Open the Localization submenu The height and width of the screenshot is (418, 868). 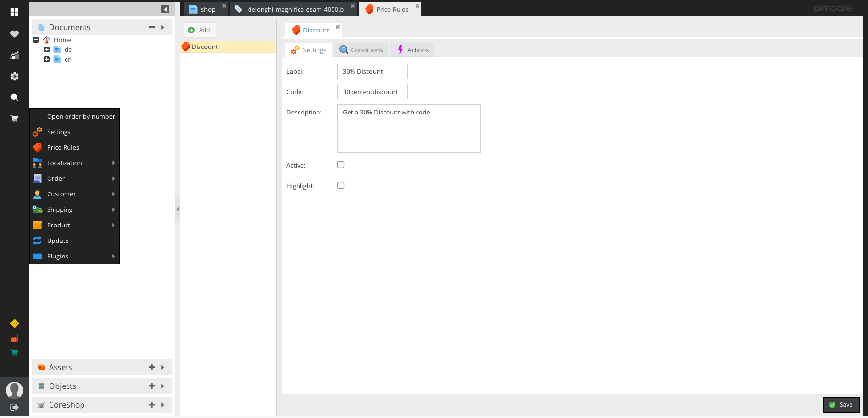(74, 163)
